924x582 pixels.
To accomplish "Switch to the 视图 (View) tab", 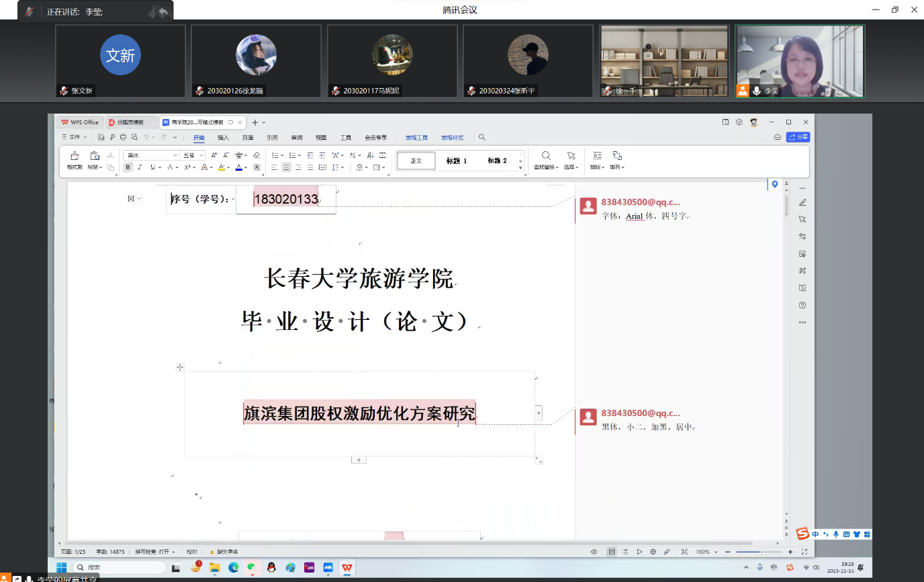I will (x=321, y=137).
